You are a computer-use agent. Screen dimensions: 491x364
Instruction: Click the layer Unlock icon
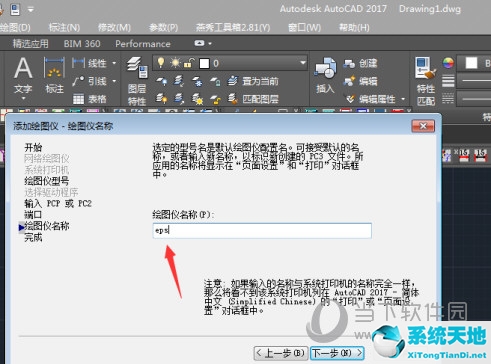point(215,99)
